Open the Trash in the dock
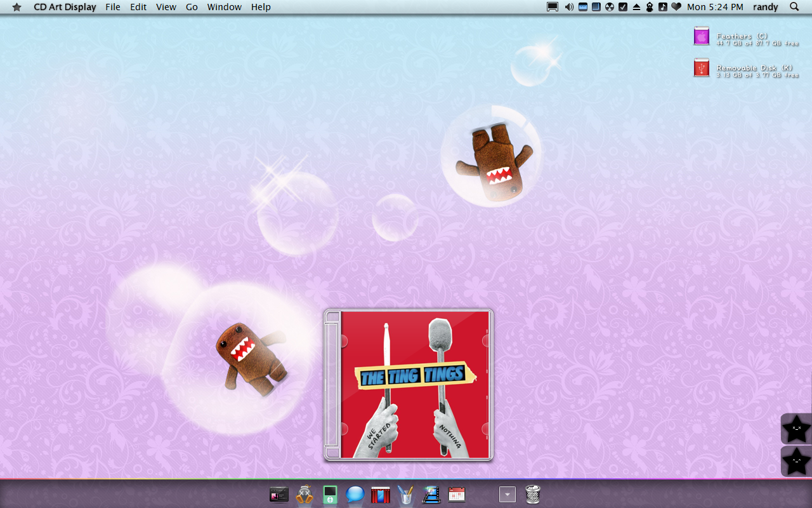Viewport: 812px width, 508px height. tap(533, 494)
